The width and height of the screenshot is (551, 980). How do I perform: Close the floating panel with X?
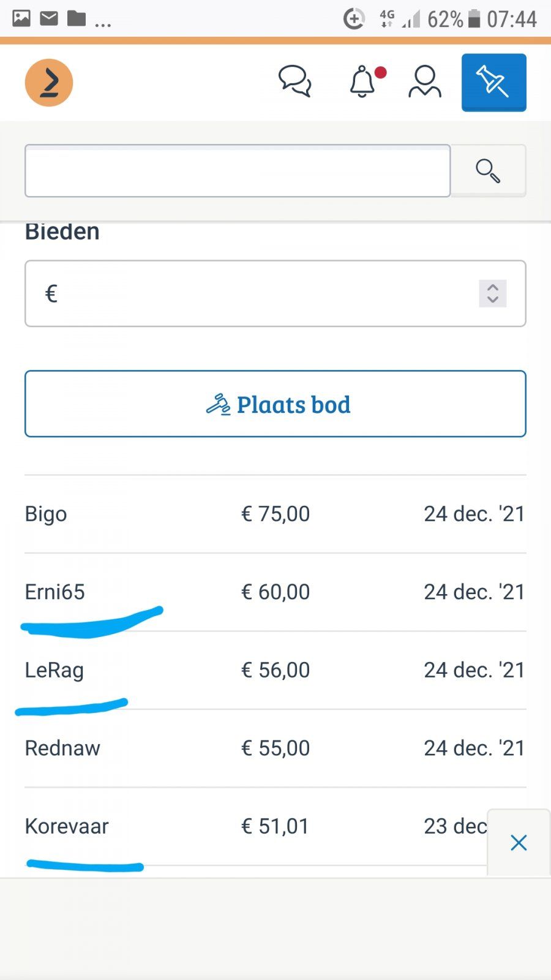tap(519, 843)
